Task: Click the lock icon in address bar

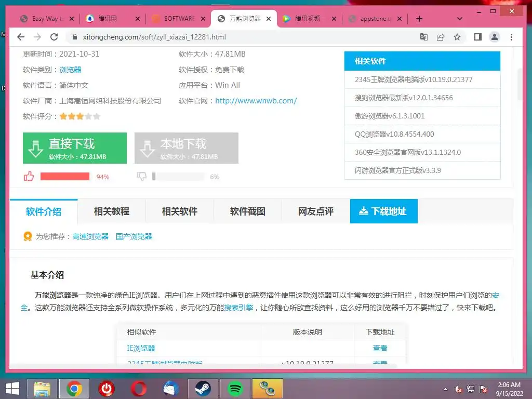Action: click(x=75, y=37)
